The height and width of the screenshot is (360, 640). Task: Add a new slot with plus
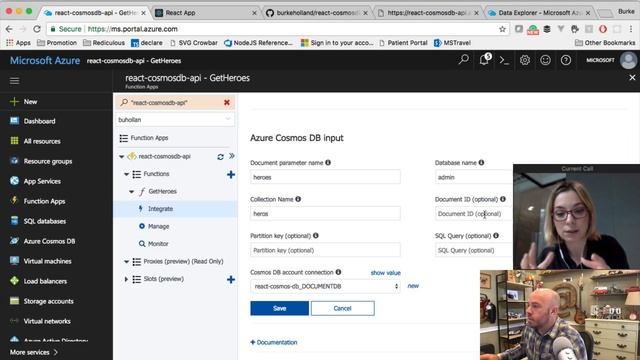pos(231,279)
